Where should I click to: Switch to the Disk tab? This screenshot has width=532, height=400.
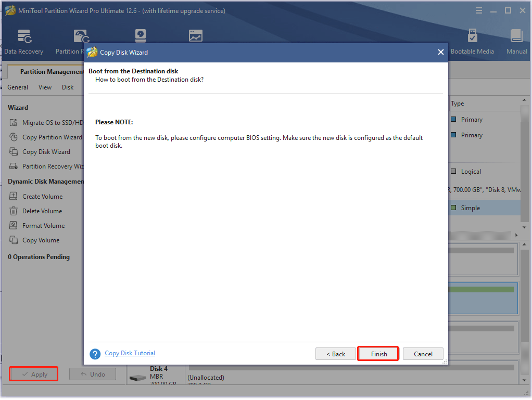point(67,87)
